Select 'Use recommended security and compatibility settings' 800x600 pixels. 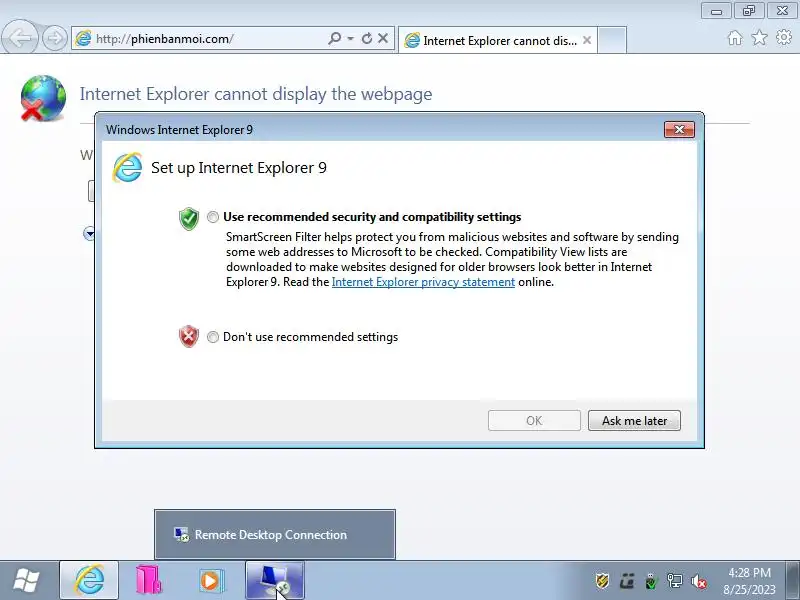pos(213,217)
